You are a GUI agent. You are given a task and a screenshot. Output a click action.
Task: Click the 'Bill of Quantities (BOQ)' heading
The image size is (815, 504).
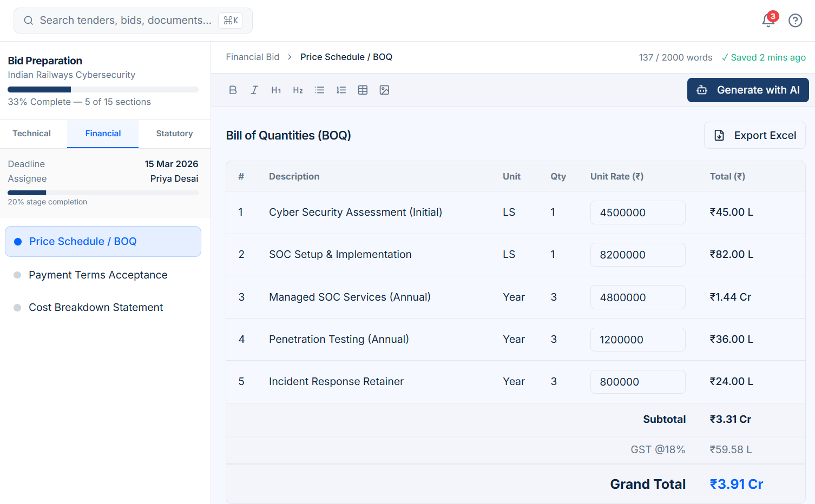(x=288, y=135)
